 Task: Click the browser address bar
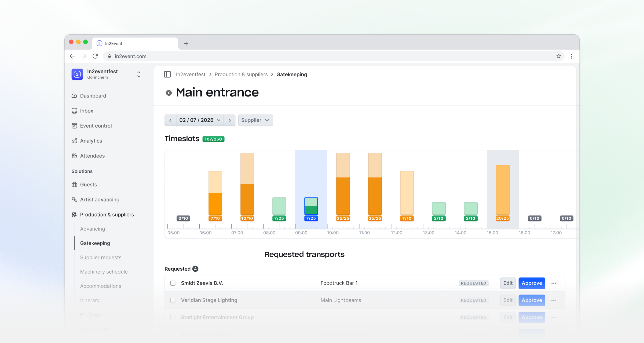coord(334,56)
